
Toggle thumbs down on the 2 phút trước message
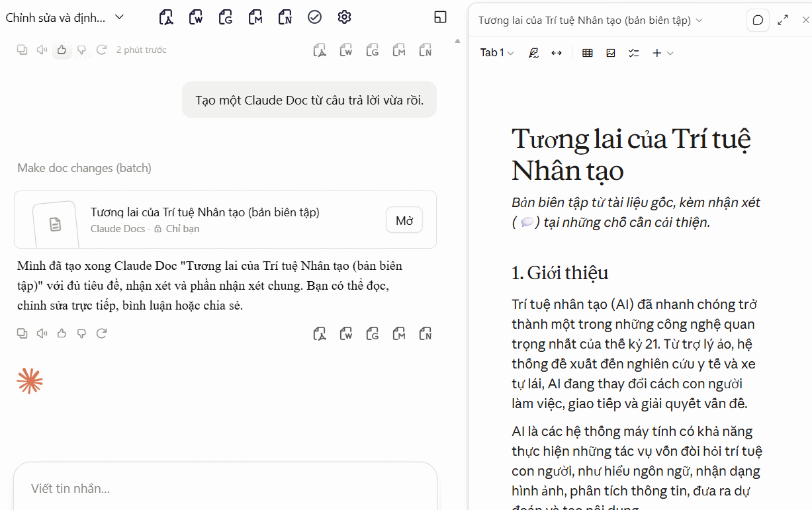[82, 50]
